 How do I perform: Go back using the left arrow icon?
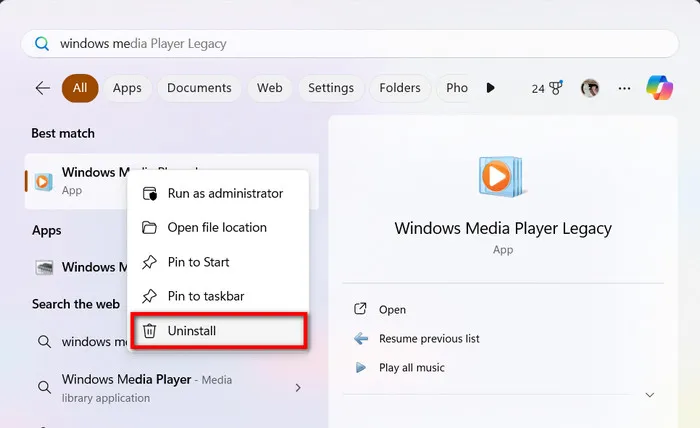(x=43, y=88)
